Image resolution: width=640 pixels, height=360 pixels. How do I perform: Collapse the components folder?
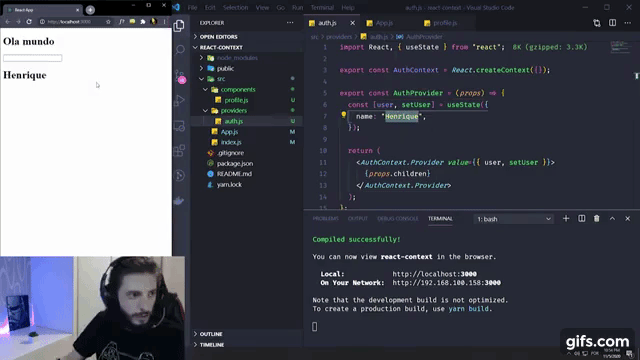(247, 89)
